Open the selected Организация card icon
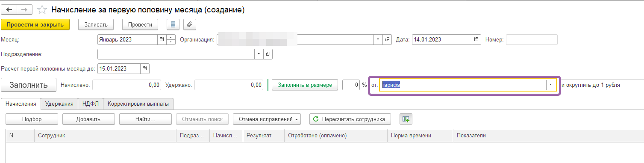Screen dimensions: 644x163 coord(388,39)
